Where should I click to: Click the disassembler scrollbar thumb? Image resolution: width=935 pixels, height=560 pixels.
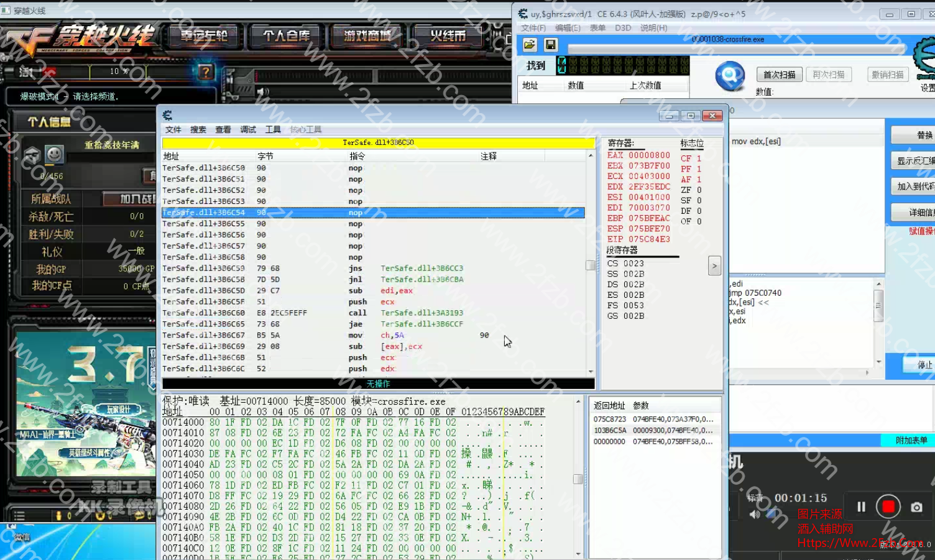click(x=591, y=265)
